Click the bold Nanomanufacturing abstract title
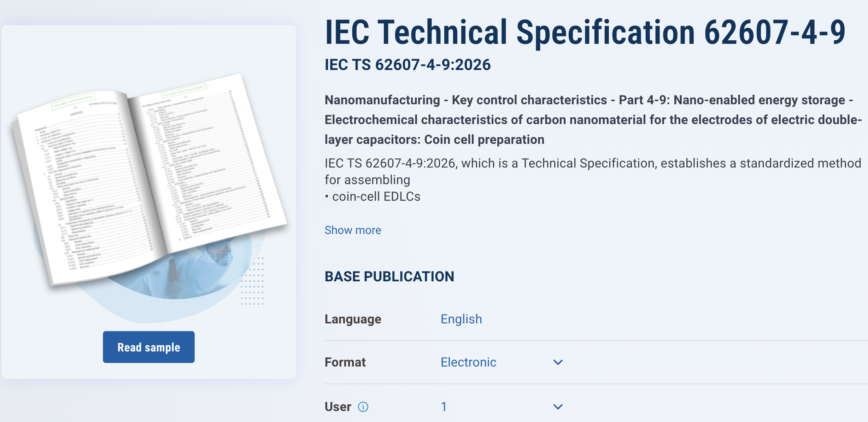 pos(593,120)
